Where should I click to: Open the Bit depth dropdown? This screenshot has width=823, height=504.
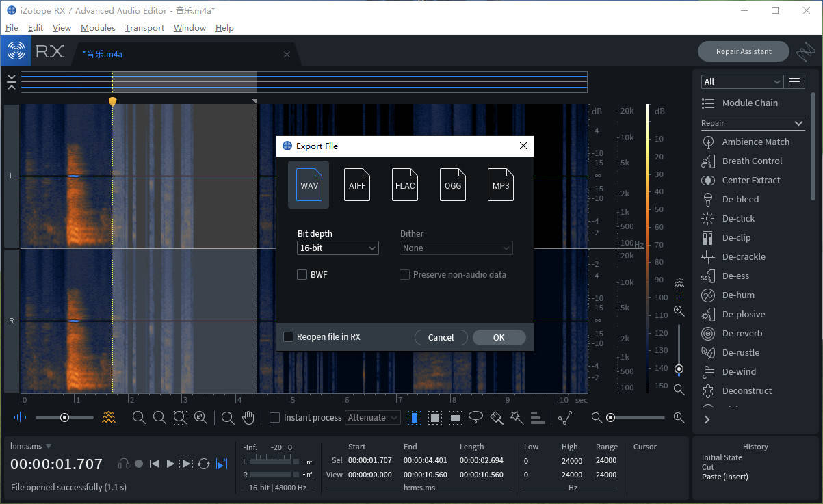(338, 248)
